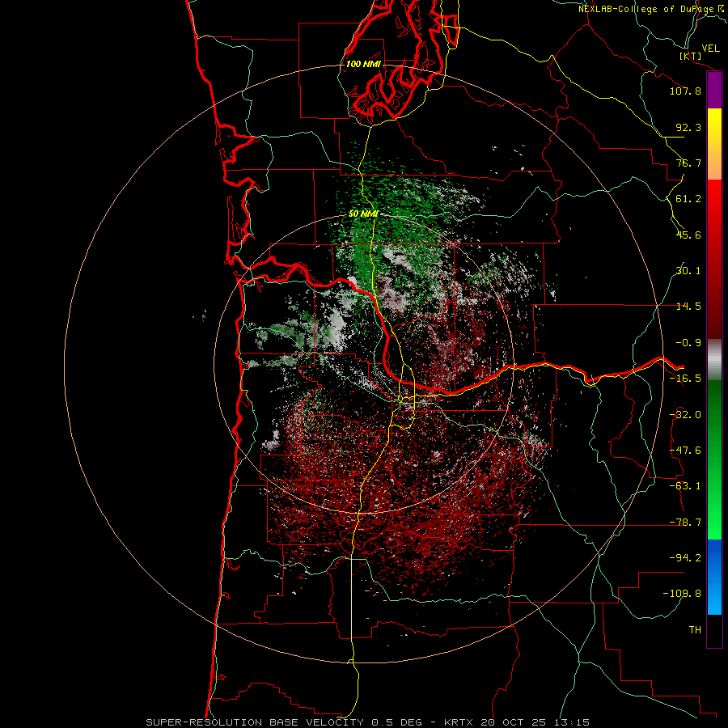Click the "76.7" scale value

pos(688,163)
